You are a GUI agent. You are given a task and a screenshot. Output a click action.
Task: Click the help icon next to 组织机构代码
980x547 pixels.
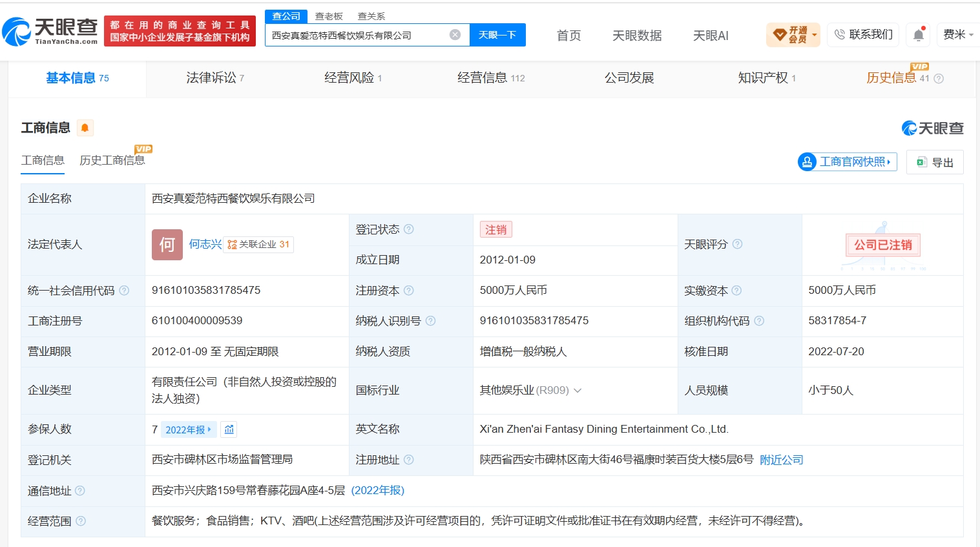coord(759,321)
